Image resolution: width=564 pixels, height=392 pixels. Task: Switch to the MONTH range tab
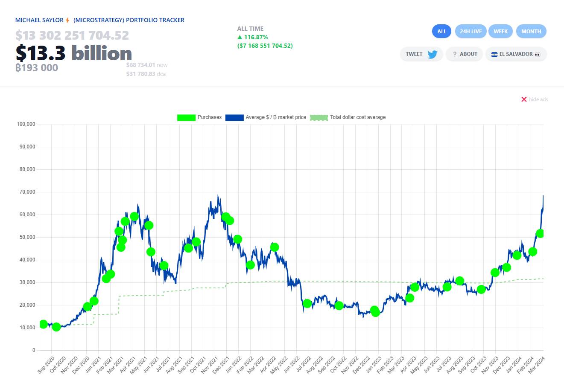(x=531, y=31)
